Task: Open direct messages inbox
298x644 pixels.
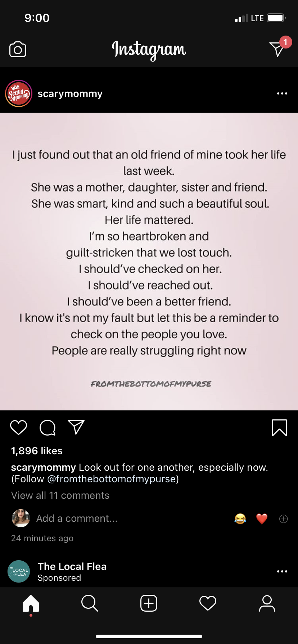Action: click(x=277, y=49)
